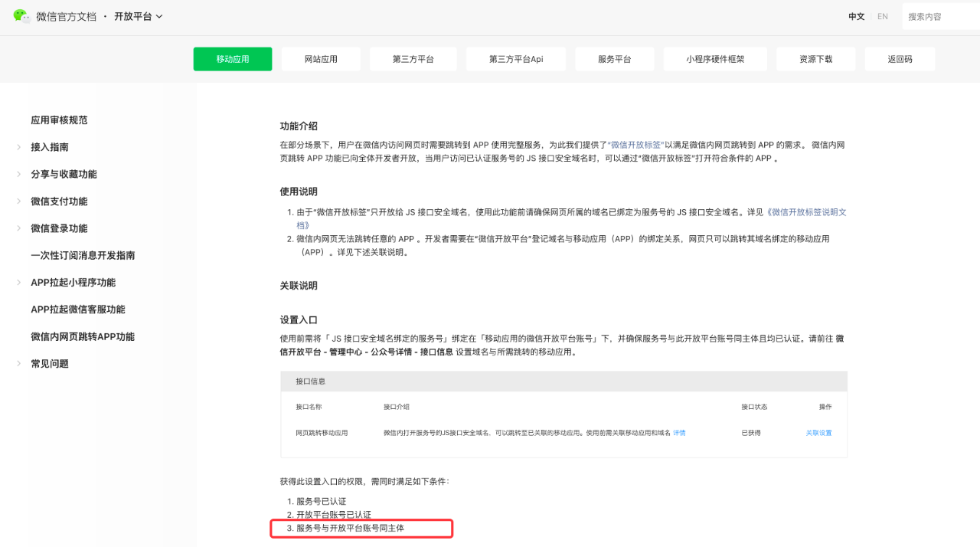
Task: Open APP拉起小程序功能 sidebar item
Action: click(73, 283)
